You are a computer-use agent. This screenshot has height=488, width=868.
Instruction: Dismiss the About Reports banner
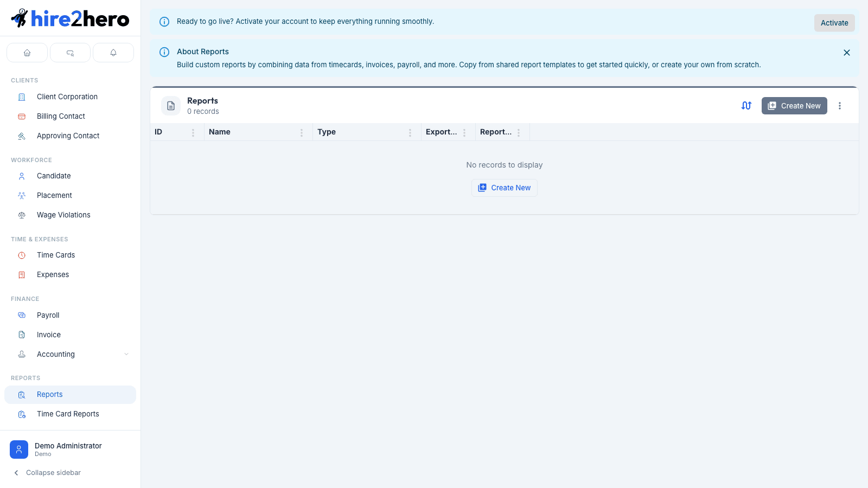(847, 53)
